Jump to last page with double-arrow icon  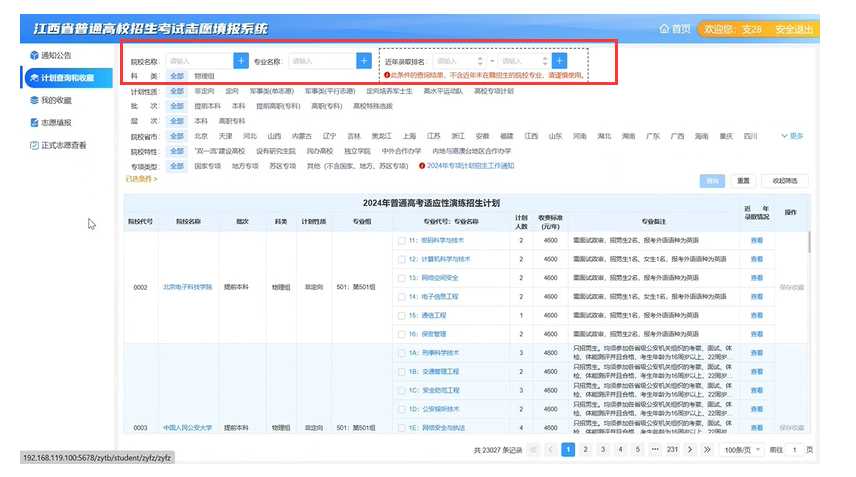(x=706, y=450)
